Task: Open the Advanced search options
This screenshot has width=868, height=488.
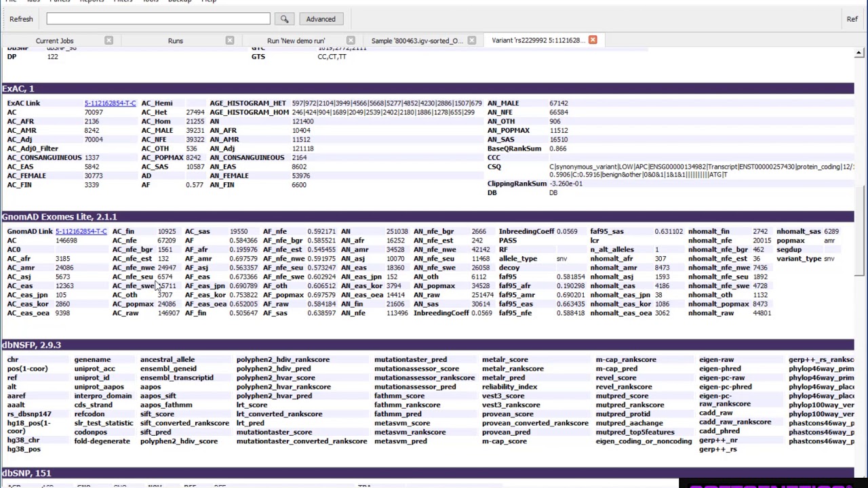Action: pos(321,19)
